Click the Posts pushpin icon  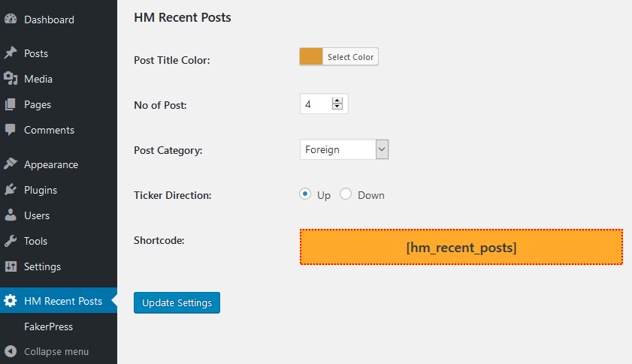pos(11,53)
